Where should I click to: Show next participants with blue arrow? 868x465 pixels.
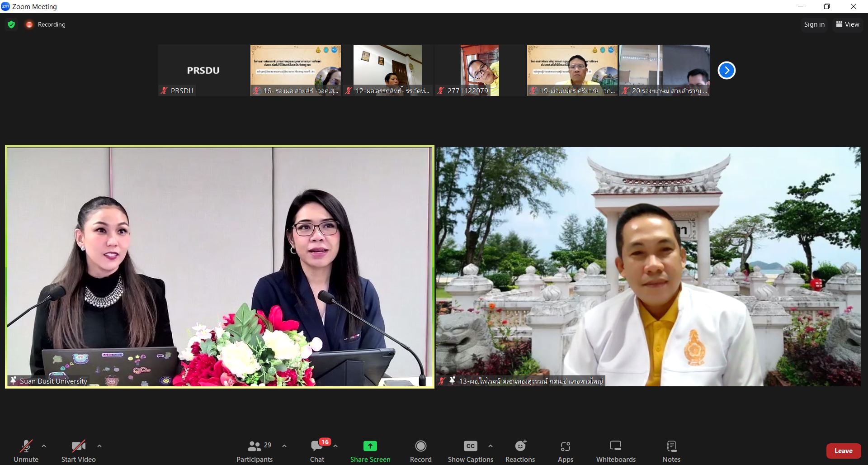[x=726, y=71]
